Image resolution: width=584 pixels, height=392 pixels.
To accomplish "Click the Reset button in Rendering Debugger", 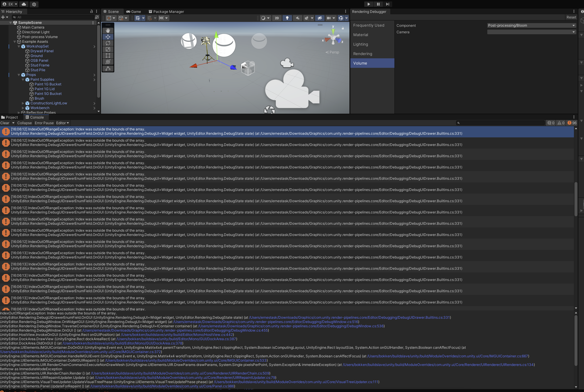I will coord(571,17).
